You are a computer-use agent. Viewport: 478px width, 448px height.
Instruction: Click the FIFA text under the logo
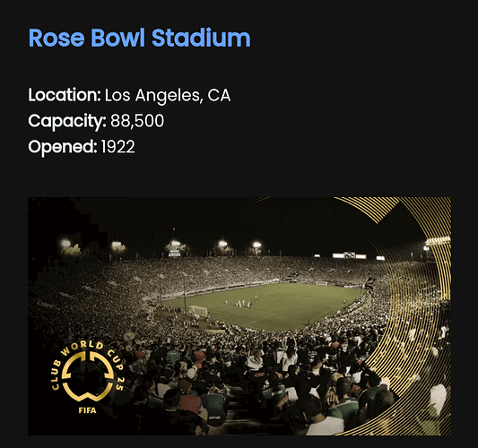point(88,410)
